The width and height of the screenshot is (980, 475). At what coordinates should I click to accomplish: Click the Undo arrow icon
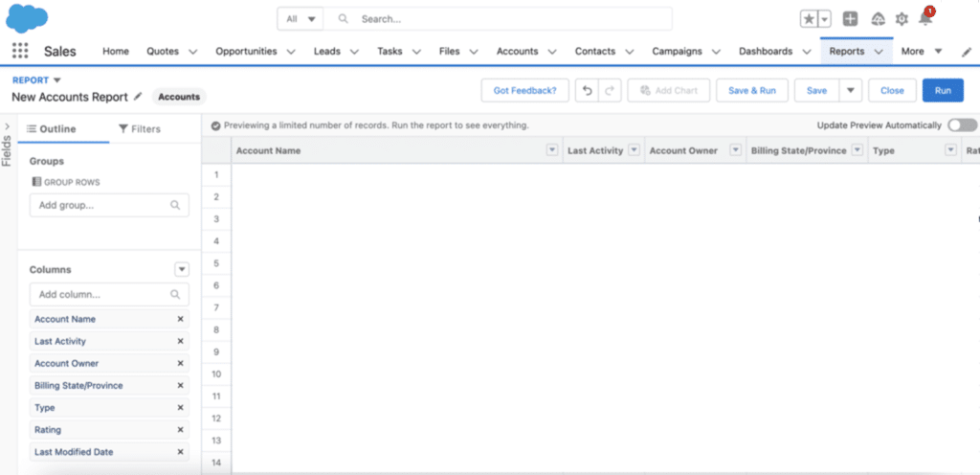pos(588,91)
